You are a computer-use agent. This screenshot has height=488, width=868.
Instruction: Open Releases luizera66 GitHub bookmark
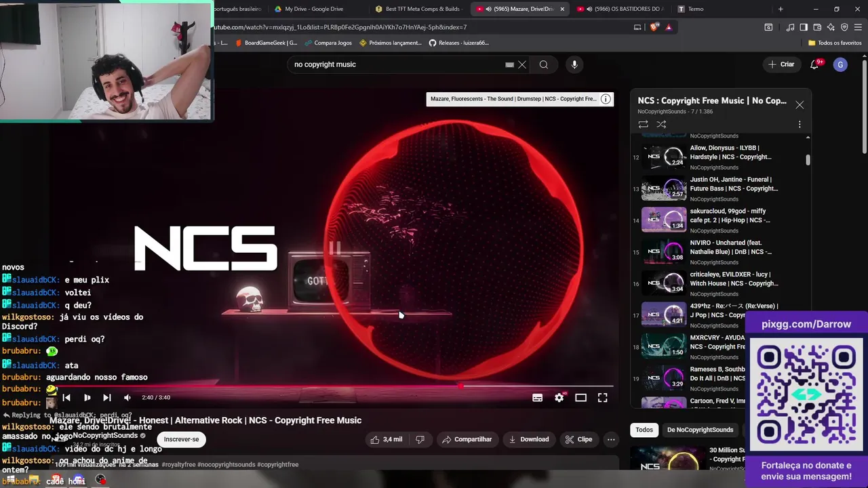(459, 43)
